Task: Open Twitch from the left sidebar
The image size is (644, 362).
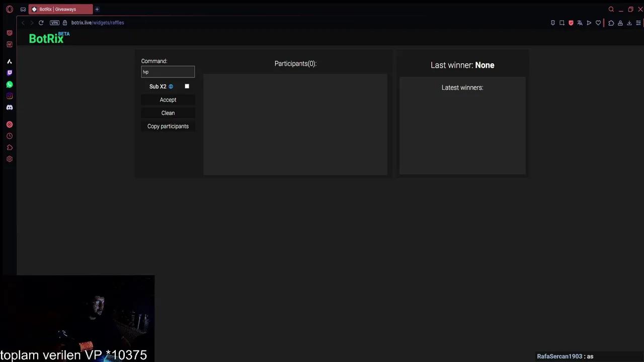Action: tap(9, 72)
